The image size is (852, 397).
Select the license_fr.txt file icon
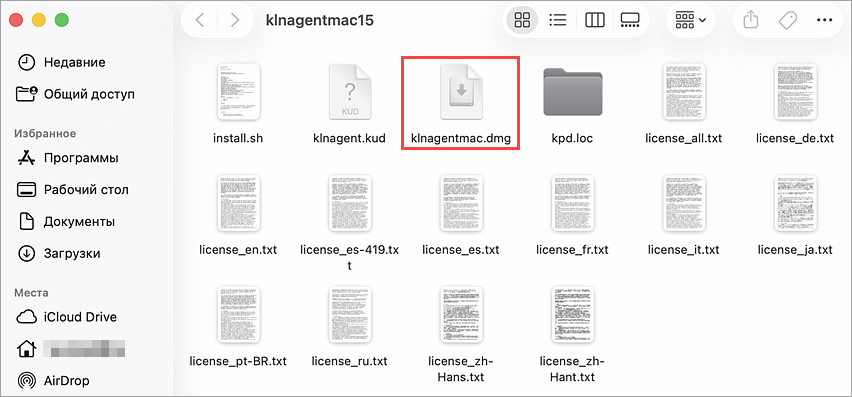click(572, 204)
